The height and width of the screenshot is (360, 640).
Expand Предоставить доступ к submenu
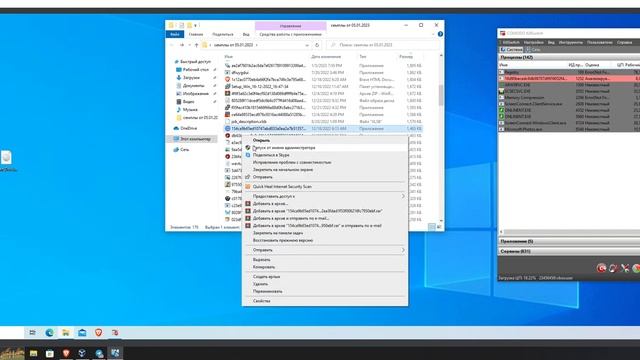tap(325, 196)
